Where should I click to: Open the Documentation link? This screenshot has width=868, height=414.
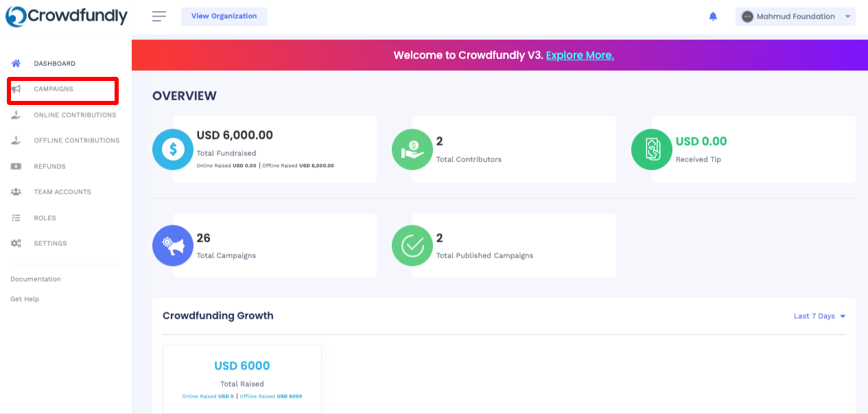[x=36, y=279]
